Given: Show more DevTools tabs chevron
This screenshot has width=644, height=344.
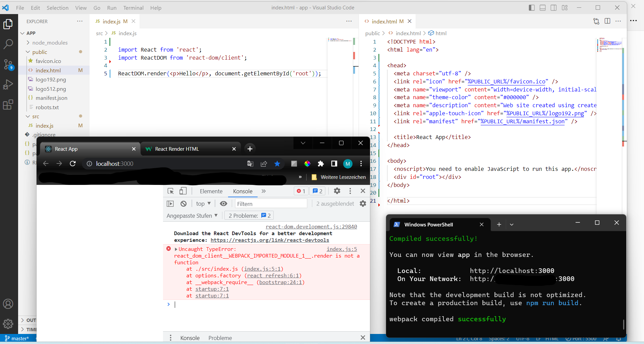Looking at the screenshot, I should point(264,191).
